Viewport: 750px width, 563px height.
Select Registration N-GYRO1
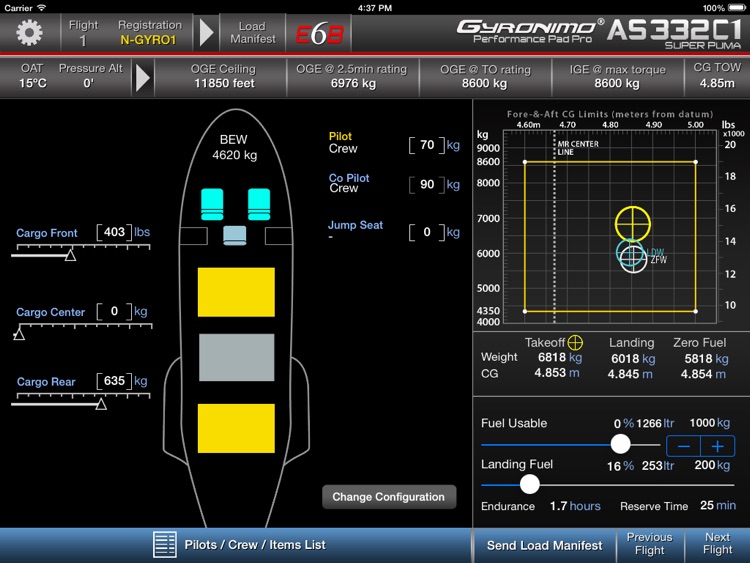(x=149, y=33)
